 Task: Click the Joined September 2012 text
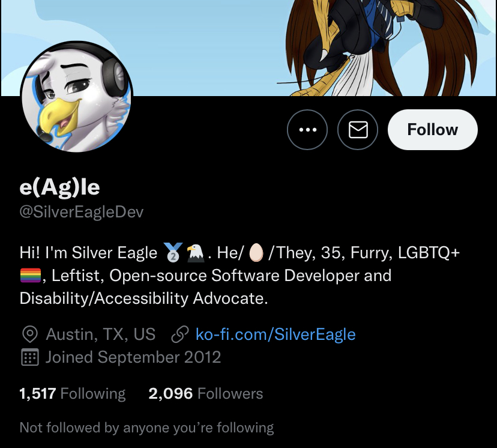133,357
